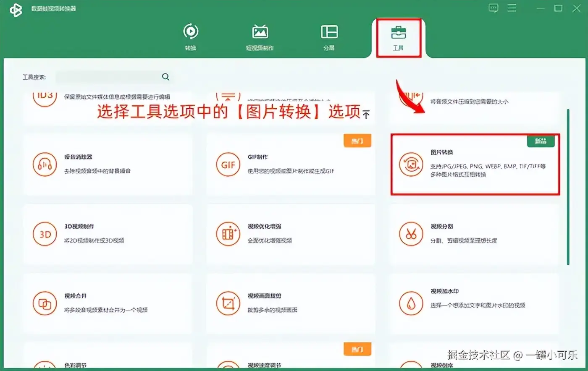The width and height of the screenshot is (588, 371).
Task: Click the video enhancement film icon
Action: 228,234
